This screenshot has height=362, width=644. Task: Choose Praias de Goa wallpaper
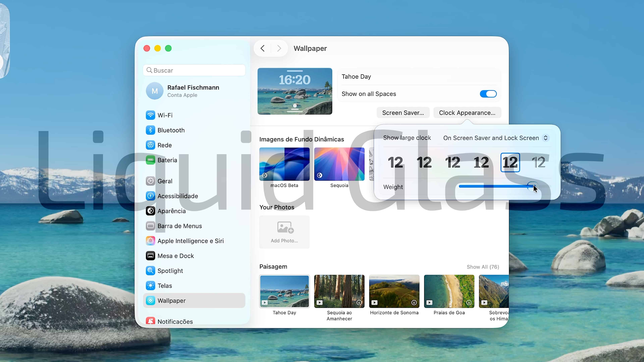pyautogui.click(x=449, y=291)
